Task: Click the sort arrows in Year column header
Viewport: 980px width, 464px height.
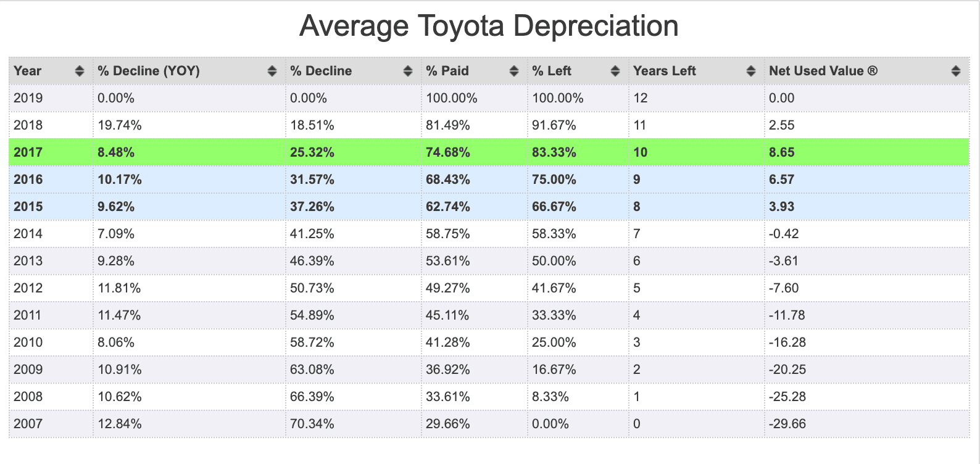Action: [79, 71]
